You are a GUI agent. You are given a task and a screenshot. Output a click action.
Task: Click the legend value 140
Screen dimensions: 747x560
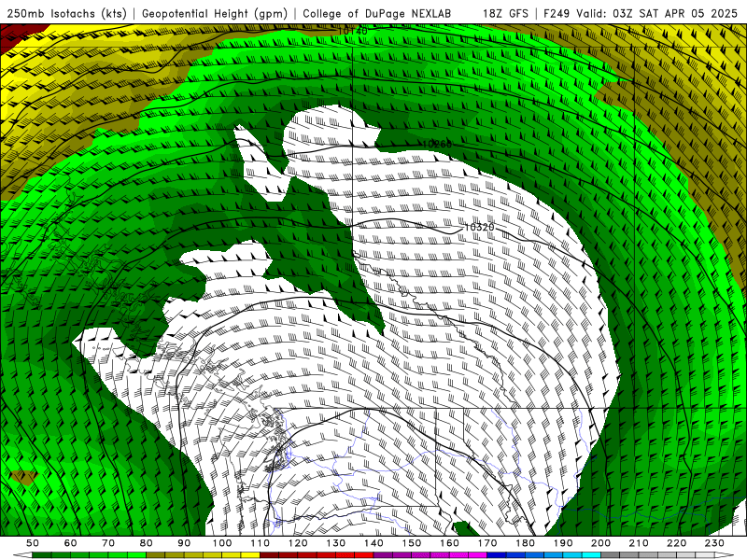click(x=374, y=543)
